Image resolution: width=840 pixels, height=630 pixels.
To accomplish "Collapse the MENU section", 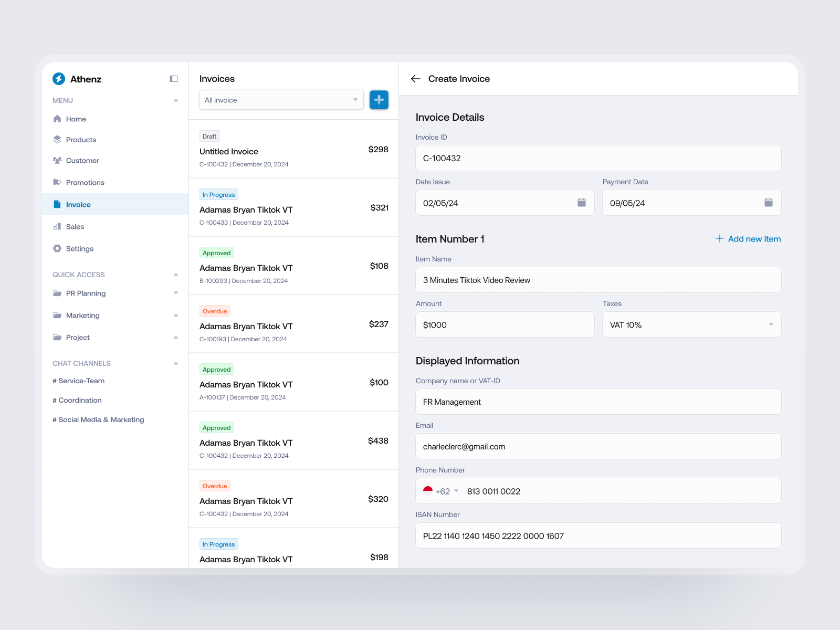I will [x=175, y=100].
